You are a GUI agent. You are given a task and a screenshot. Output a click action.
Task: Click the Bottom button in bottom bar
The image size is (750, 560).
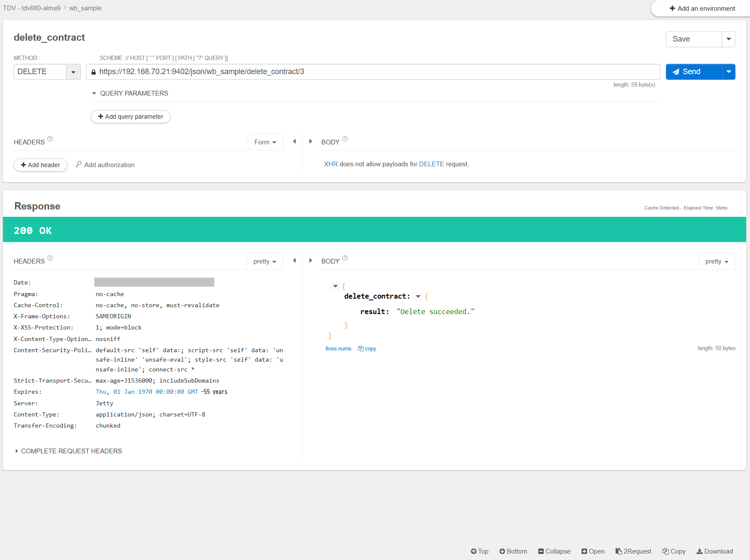(513, 551)
